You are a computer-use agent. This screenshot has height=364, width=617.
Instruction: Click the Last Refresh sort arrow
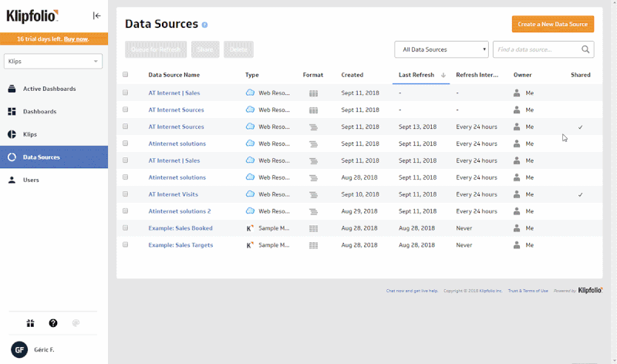(x=443, y=75)
